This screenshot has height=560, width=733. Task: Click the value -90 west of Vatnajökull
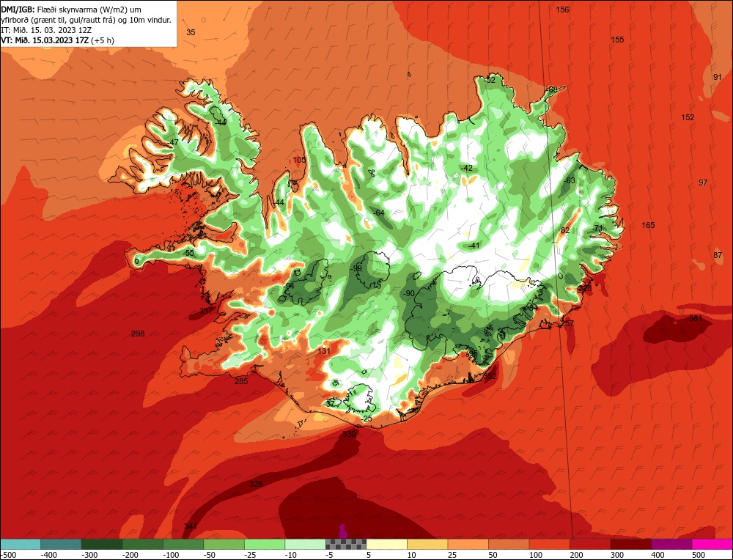coord(408,293)
